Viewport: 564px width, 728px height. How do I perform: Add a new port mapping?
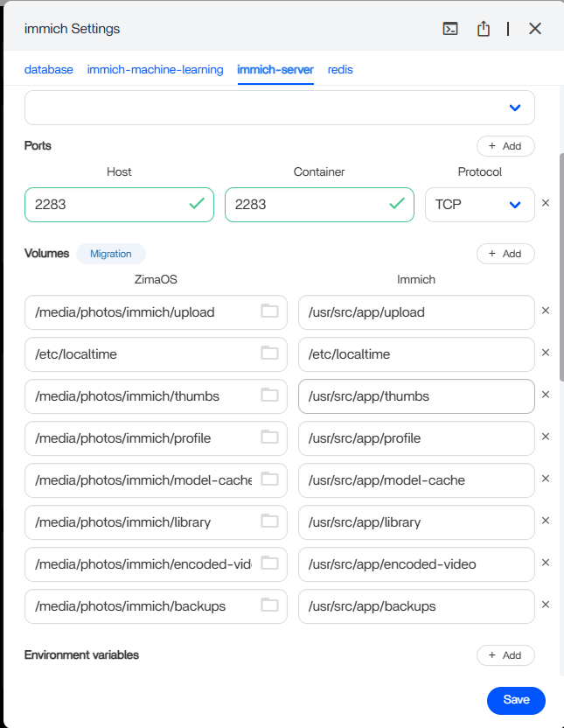[x=505, y=146]
